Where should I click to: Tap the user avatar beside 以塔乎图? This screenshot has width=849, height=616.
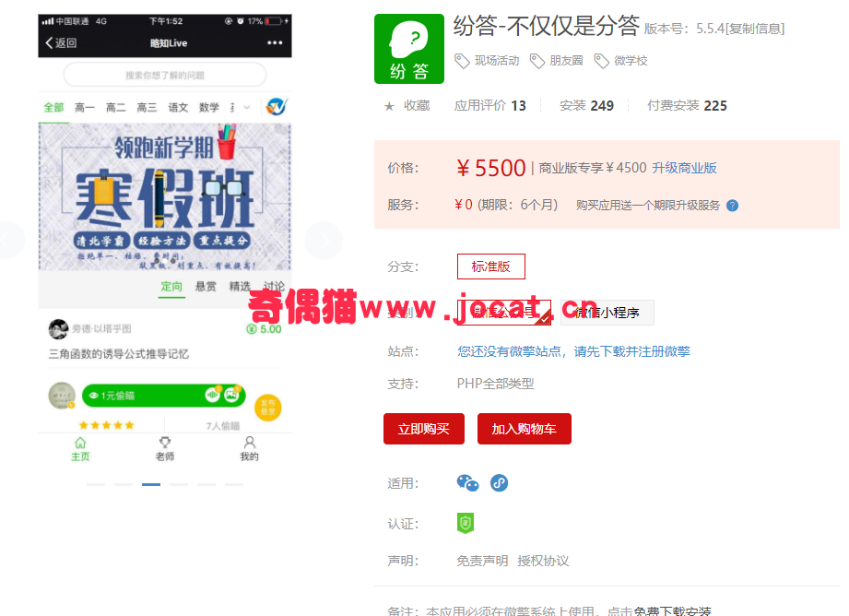pyautogui.click(x=58, y=329)
